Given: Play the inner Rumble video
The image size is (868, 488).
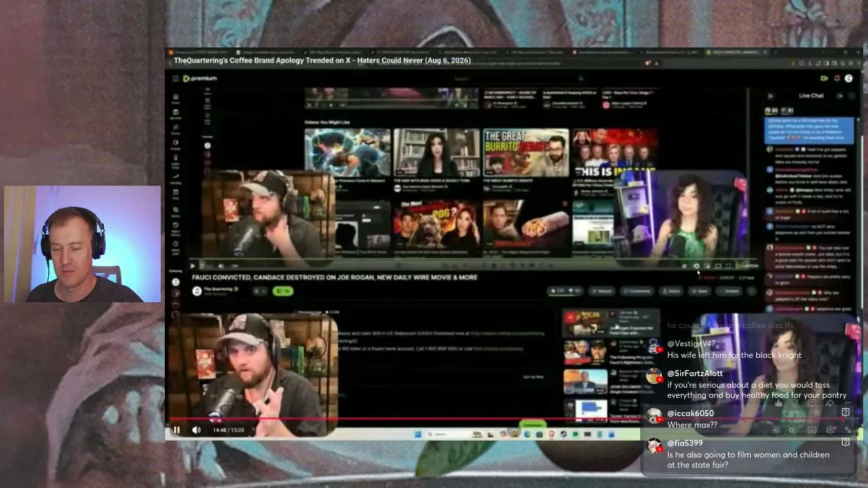Looking at the screenshot, I should click(x=193, y=266).
